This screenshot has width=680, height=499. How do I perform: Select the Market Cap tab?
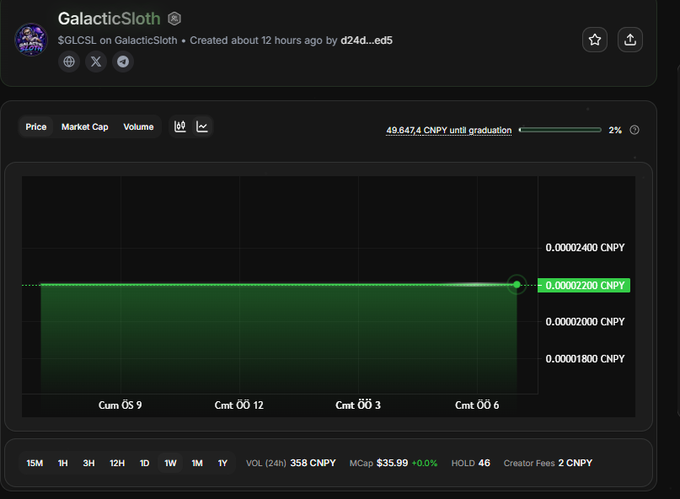[x=85, y=127]
